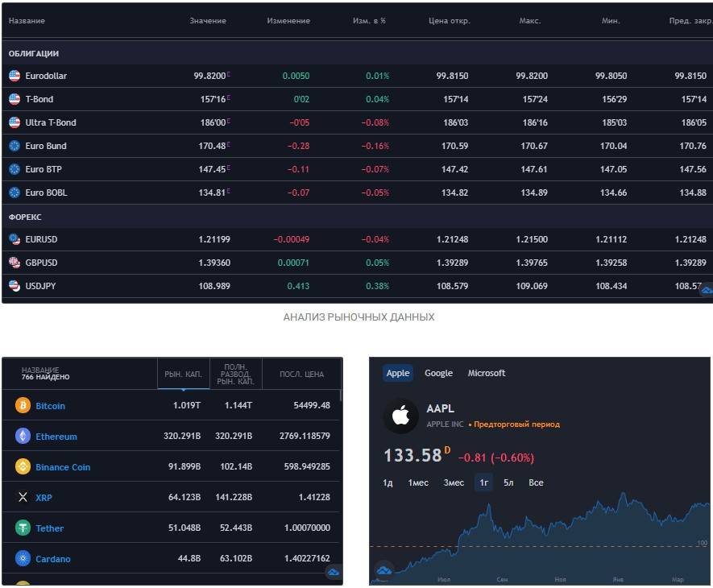Screen dimensions: 713x588
Task: Click the Euro Bund flag icon
Action: click(x=15, y=146)
